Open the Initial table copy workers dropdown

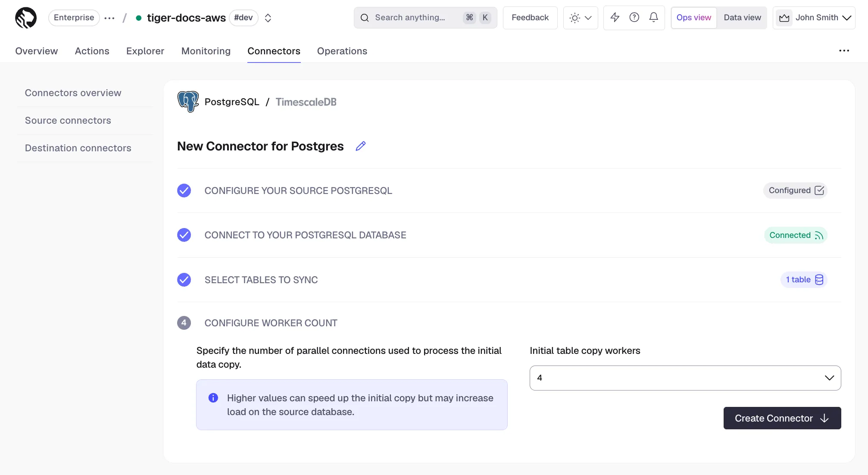point(685,378)
